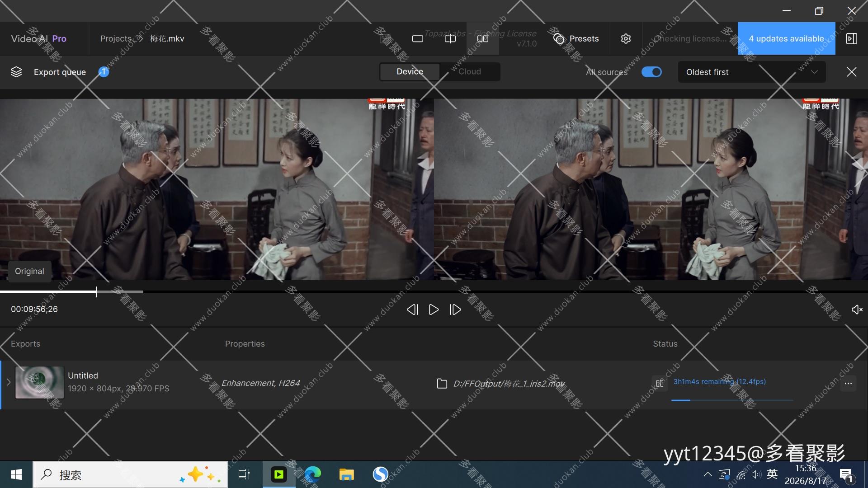Show hidden system tray icons
The height and width of the screenshot is (488, 868).
[x=708, y=474]
